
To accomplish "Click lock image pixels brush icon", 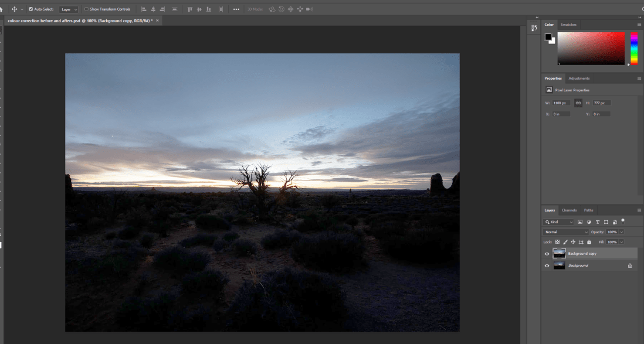I will pos(565,242).
